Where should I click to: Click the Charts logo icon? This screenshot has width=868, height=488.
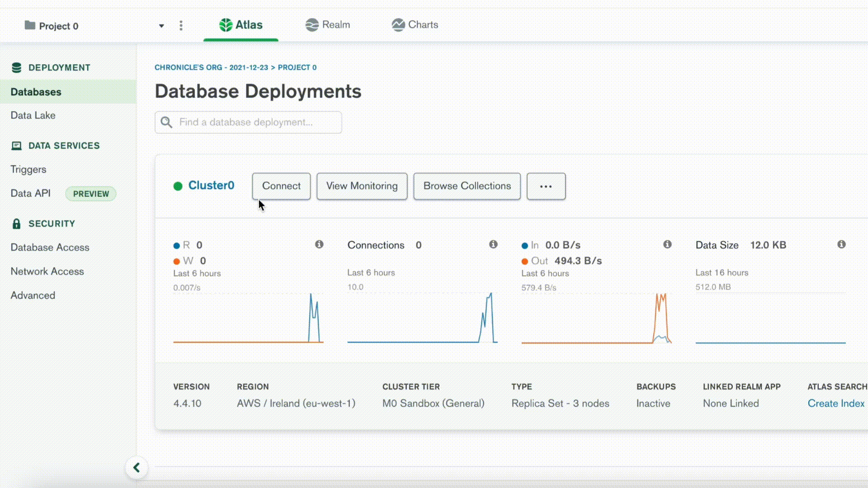(x=398, y=25)
